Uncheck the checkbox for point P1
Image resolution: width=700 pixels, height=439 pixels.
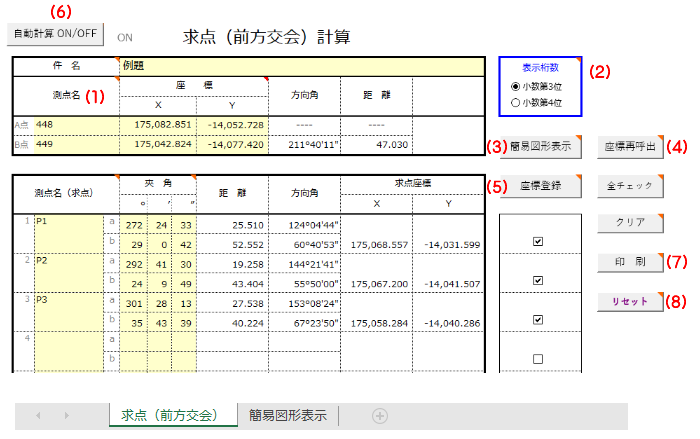[x=538, y=241]
